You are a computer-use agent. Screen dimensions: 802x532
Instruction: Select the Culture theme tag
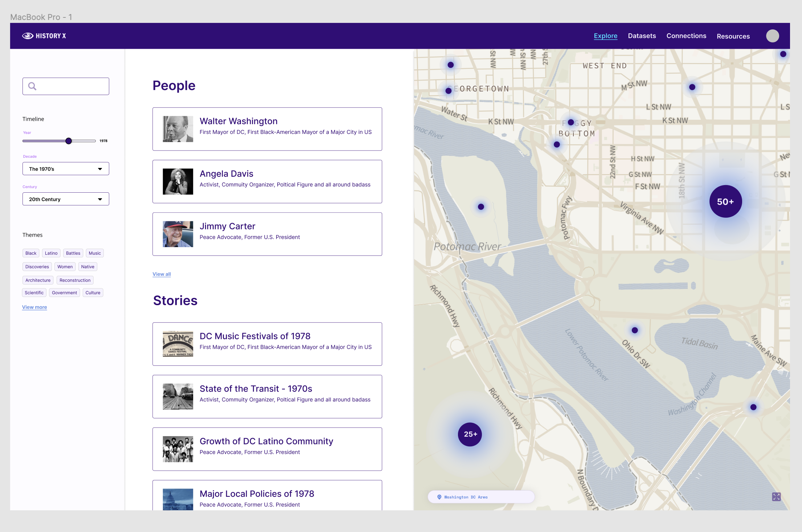pyautogui.click(x=93, y=292)
